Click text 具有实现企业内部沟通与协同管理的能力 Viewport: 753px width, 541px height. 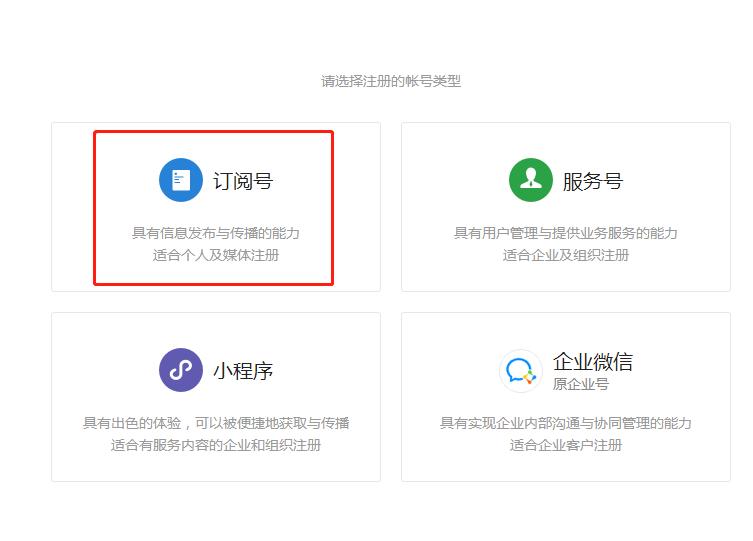coord(566,423)
